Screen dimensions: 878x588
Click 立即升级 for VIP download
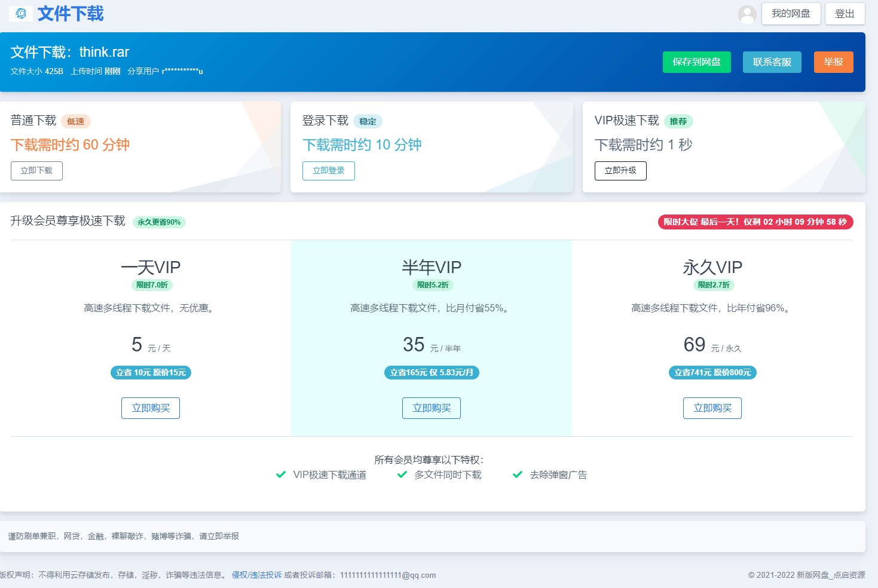pyautogui.click(x=620, y=170)
